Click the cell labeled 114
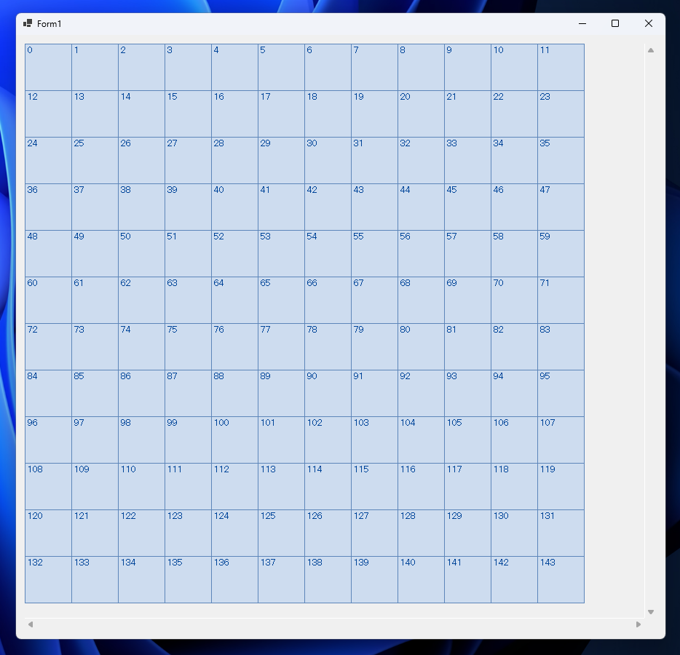This screenshot has height=655, width=680. pos(328,486)
